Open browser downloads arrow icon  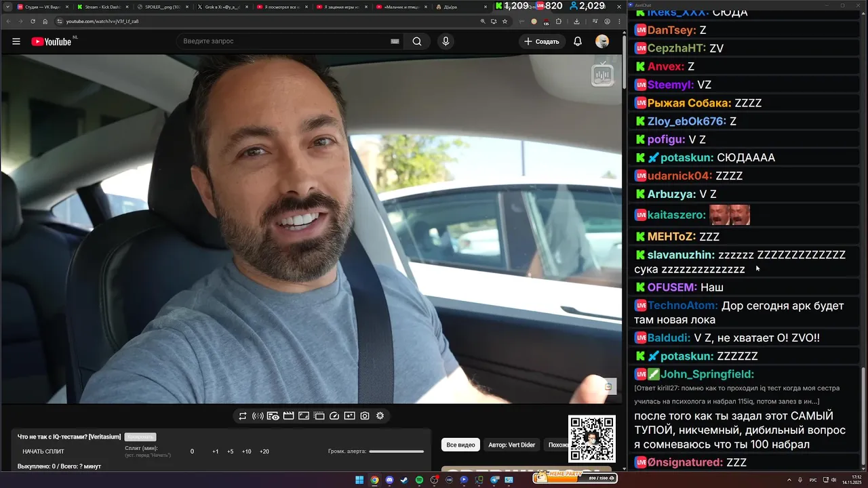pos(576,21)
